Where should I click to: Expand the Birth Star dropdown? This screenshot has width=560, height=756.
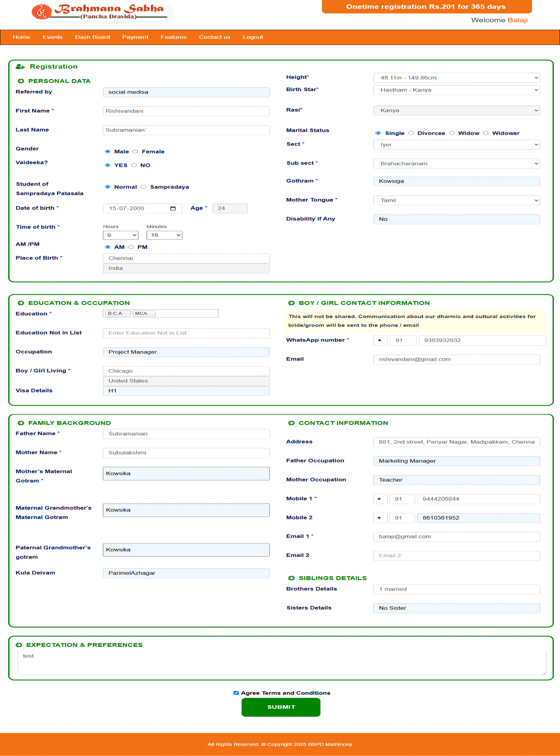pos(456,90)
